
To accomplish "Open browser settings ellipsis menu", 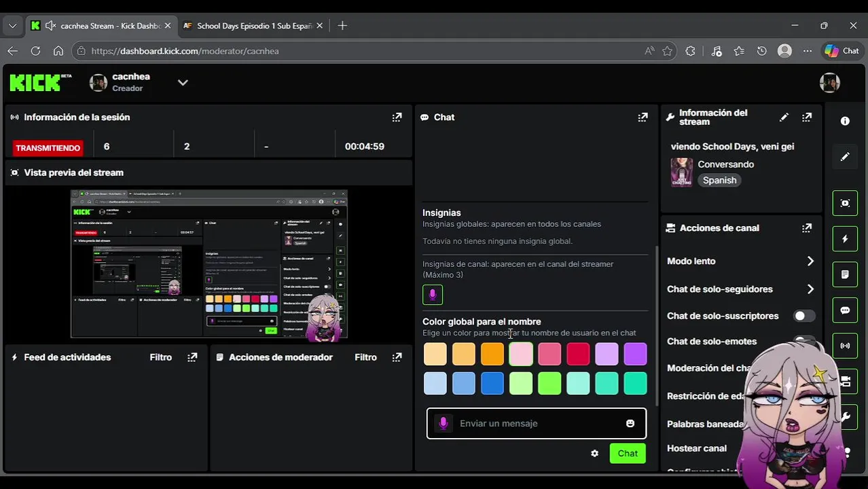I will (x=807, y=51).
